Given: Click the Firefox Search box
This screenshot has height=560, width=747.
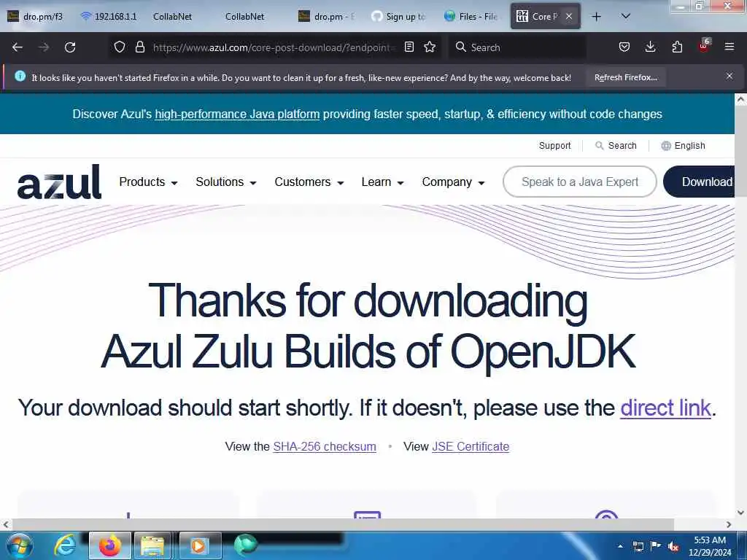Looking at the screenshot, I should click(517, 47).
